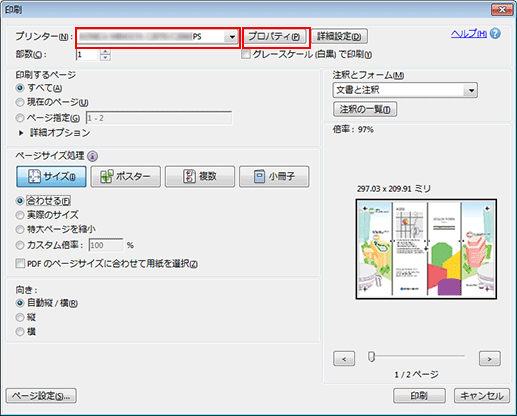Viewport: 517px width, 416px height.
Task: Click the brochure preview thumbnail
Action: (x=426, y=249)
